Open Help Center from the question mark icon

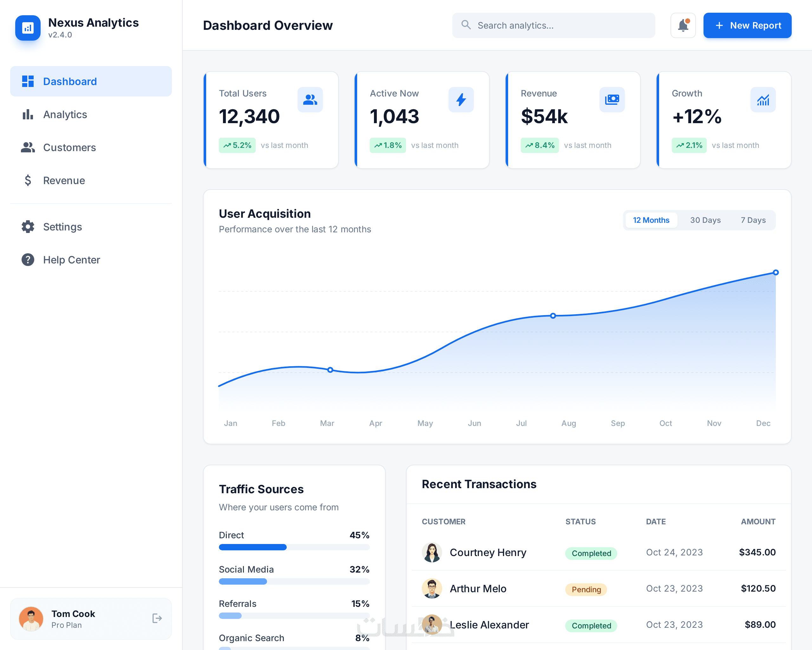(28, 260)
